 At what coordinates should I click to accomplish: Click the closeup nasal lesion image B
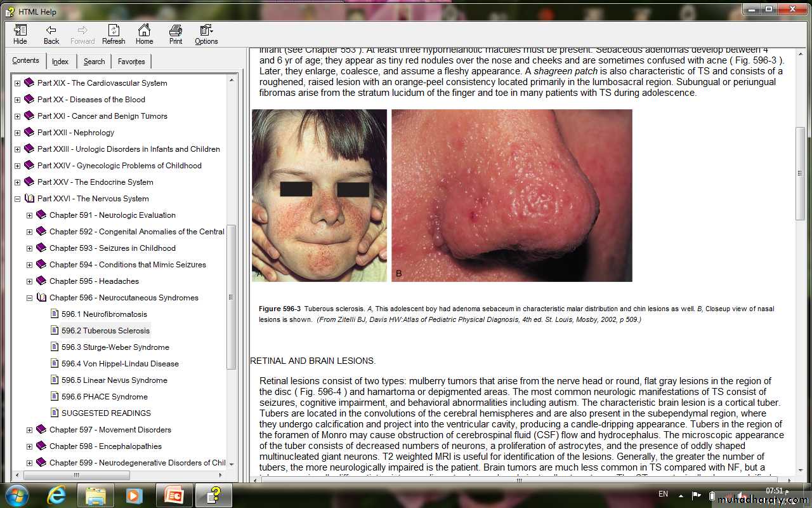(511, 195)
